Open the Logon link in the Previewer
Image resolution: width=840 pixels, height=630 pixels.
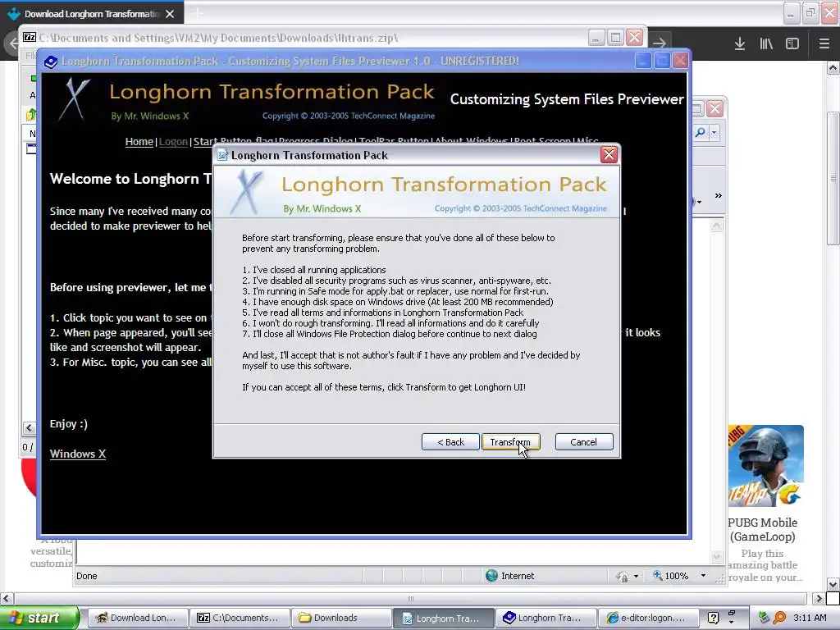point(173,141)
